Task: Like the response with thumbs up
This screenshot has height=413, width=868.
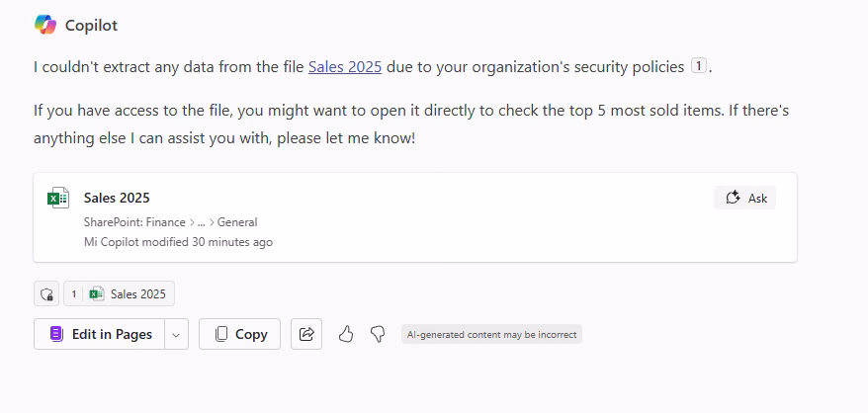Action: (346, 334)
